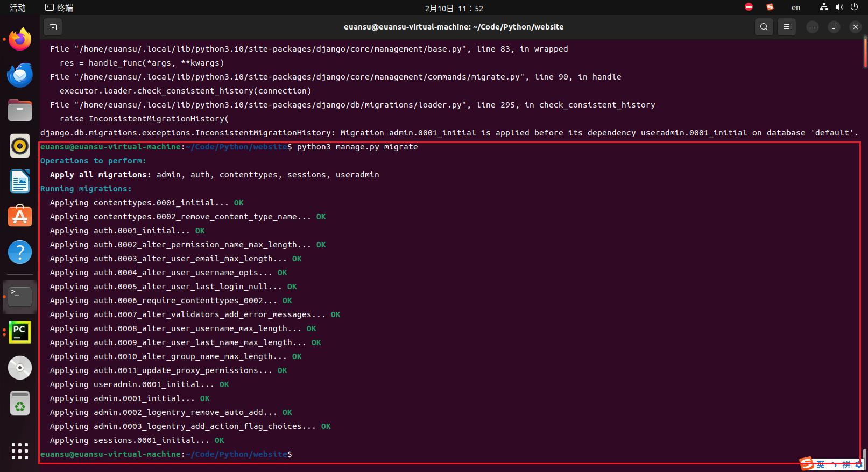This screenshot has width=868, height=472.
Task: Open the Trash from the dock
Action: (20, 403)
